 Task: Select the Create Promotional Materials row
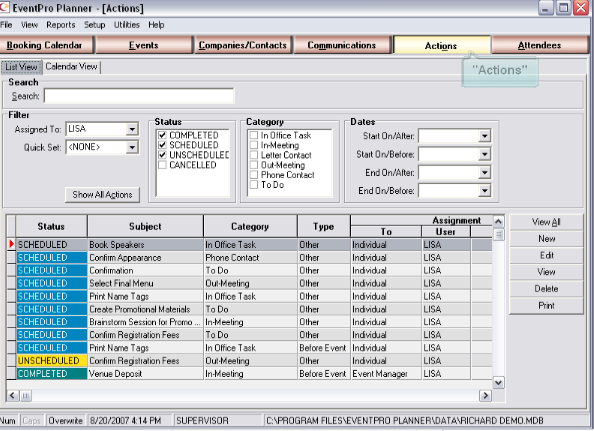pyautogui.click(x=250, y=309)
